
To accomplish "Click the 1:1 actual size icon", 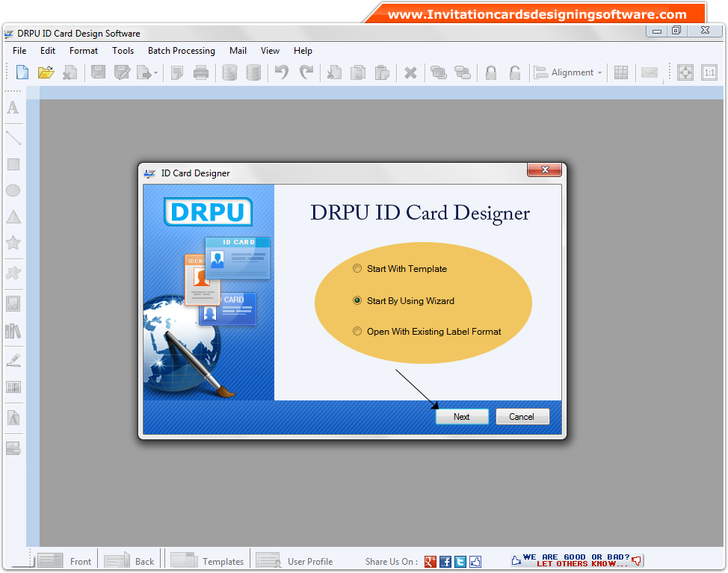I will tap(709, 72).
